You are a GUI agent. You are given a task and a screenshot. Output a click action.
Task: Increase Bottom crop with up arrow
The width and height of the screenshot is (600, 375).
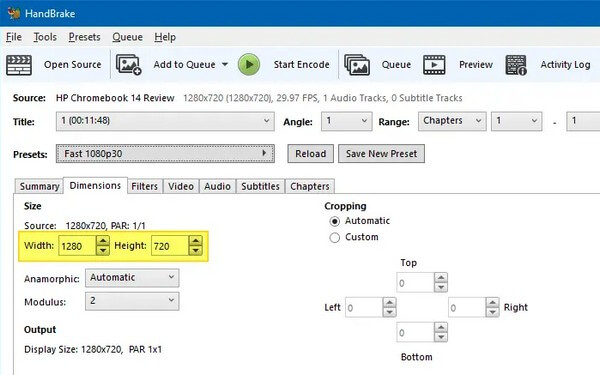(x=441, y=328)
